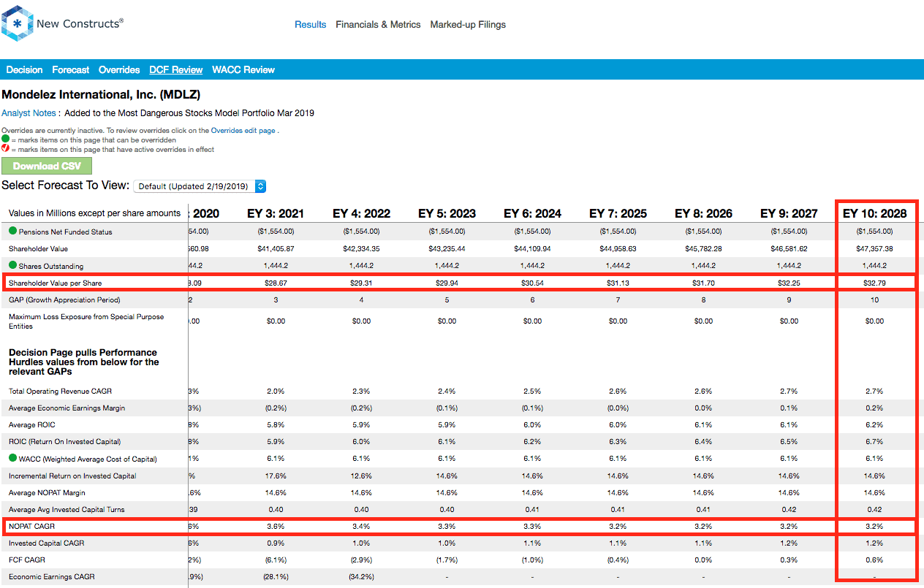The image size is (924, 588).
Task: Click the green override dot beside Shares Outstanding
Action: (x=13, y=266)
